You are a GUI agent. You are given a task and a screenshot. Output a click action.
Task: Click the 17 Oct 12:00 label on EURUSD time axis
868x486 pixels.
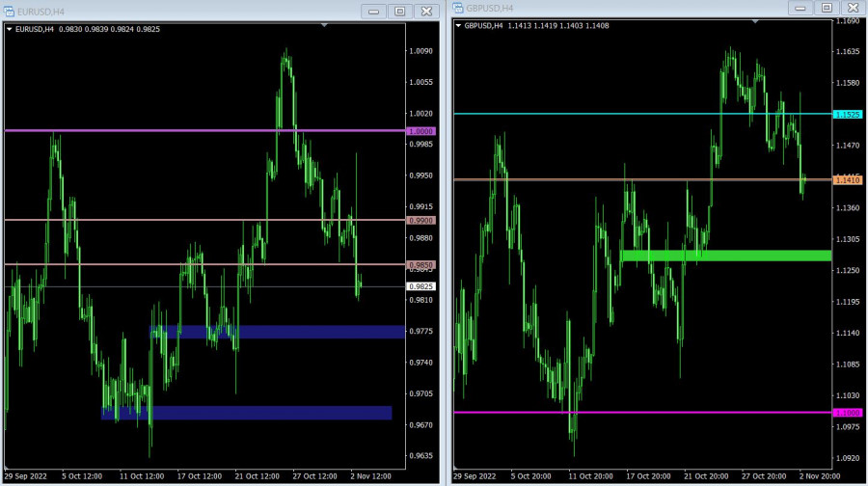(200, 476)
